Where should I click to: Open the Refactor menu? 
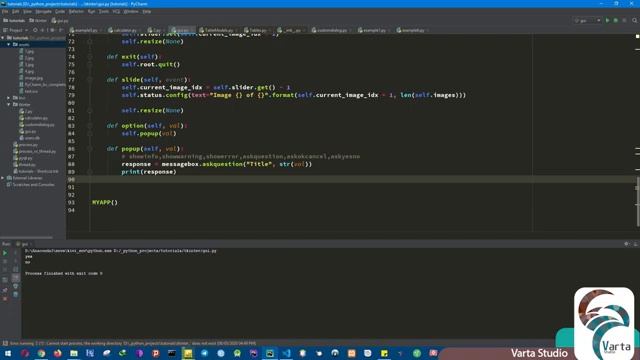[x=76, y=11]
